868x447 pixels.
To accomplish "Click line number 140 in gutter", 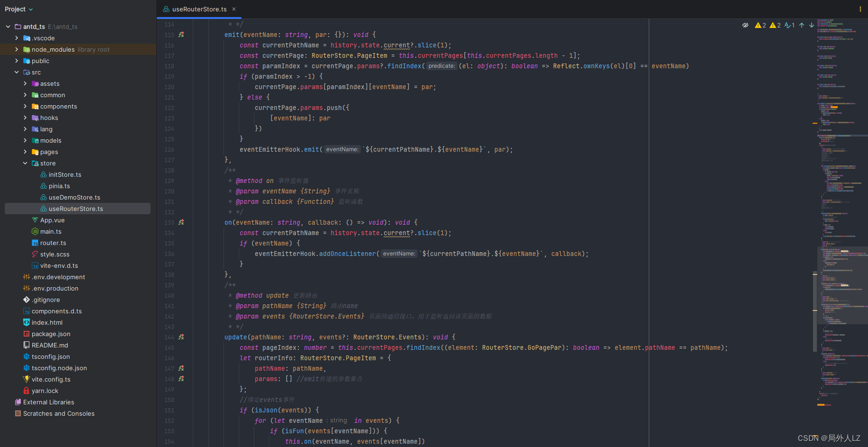I will (169, 295).
